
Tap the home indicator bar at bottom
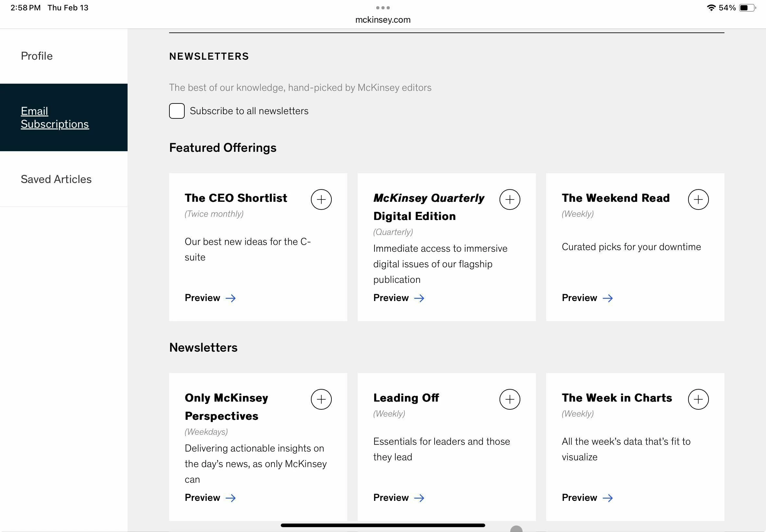click(x=383, y=525)
